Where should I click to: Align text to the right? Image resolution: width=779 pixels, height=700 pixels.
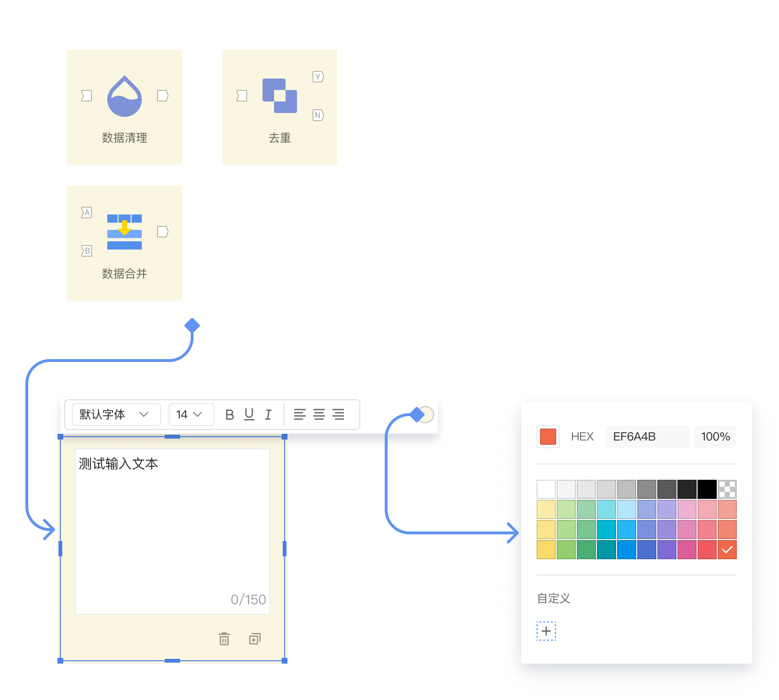point(338,415)
